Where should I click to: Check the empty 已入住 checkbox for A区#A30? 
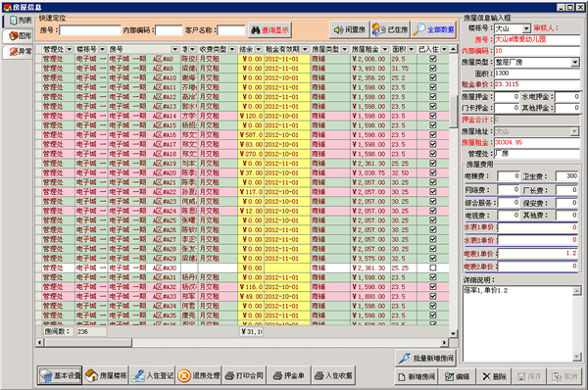click(x=433, y=268)
